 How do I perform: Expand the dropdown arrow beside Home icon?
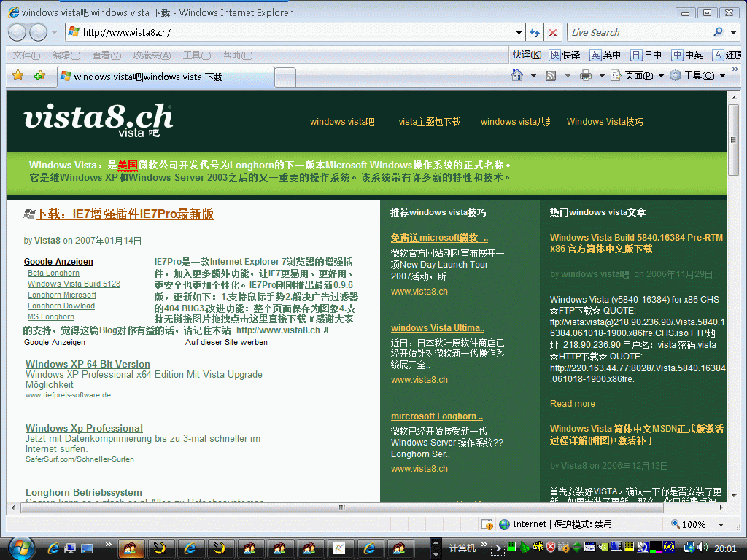click(x=533, y=75)
